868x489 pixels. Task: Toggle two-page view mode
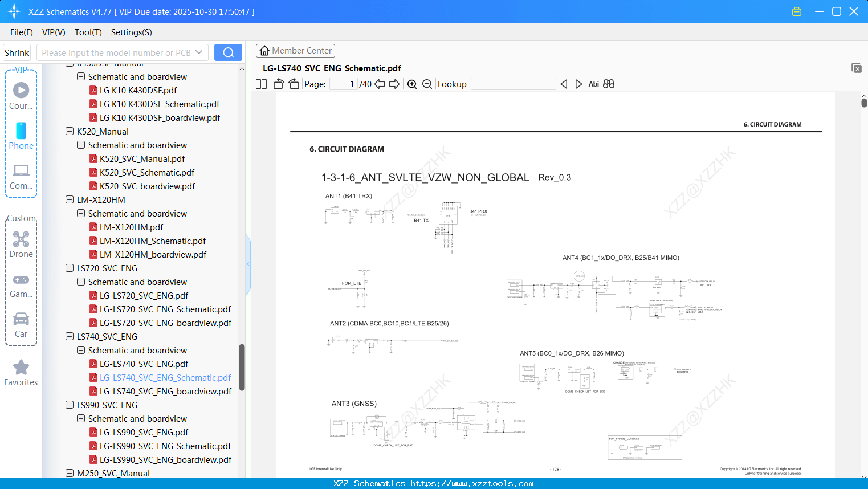pos(260,84)
